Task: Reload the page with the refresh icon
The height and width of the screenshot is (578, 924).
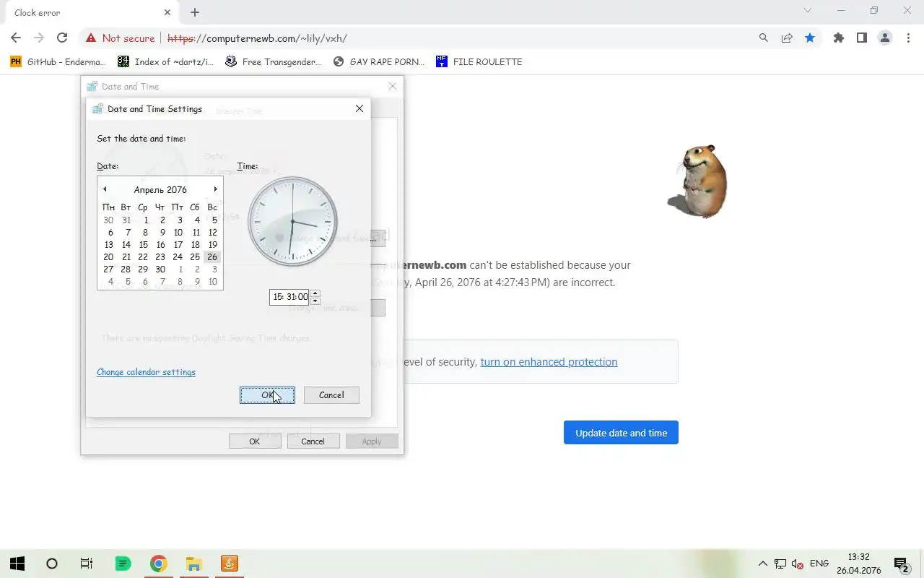Action: point(62,38)
